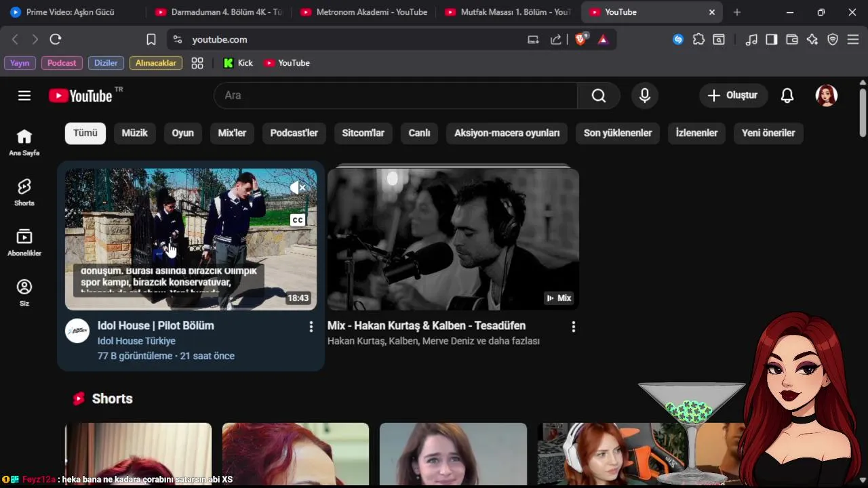Open a new browser tab
The image size is (868, 488).
point(737,12)
